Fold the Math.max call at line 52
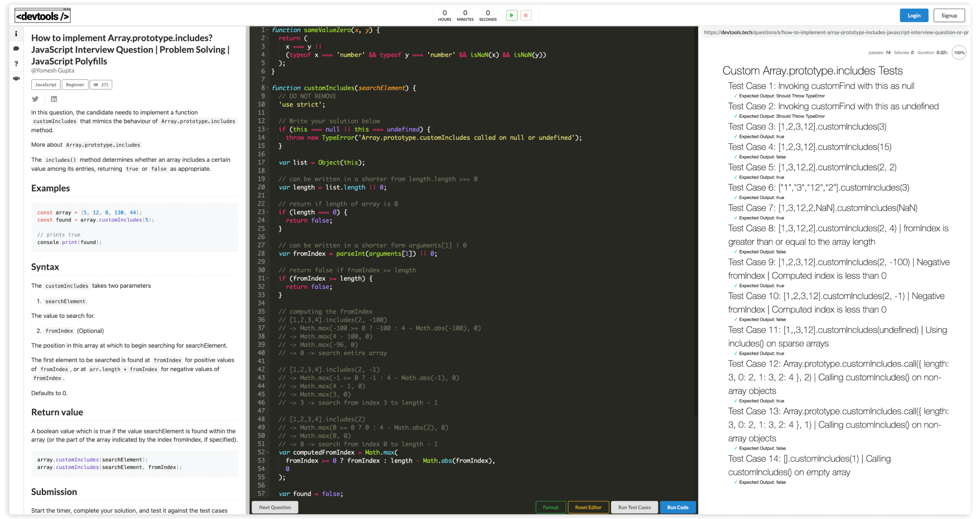 click(267, 452)
